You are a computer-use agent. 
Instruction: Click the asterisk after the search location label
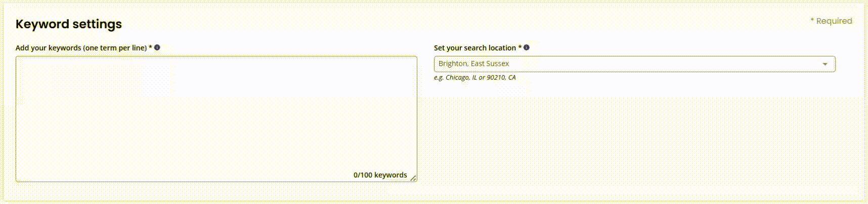[519, 47]
